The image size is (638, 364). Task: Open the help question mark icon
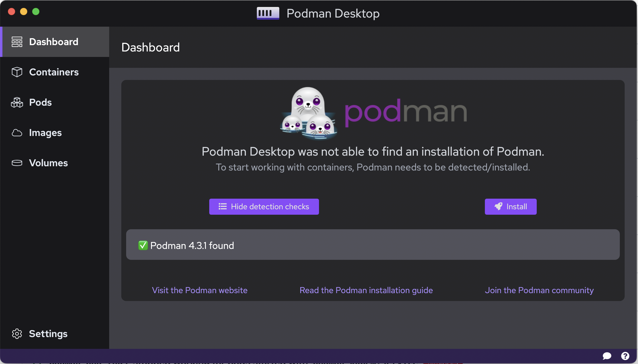tap(625, 356)
